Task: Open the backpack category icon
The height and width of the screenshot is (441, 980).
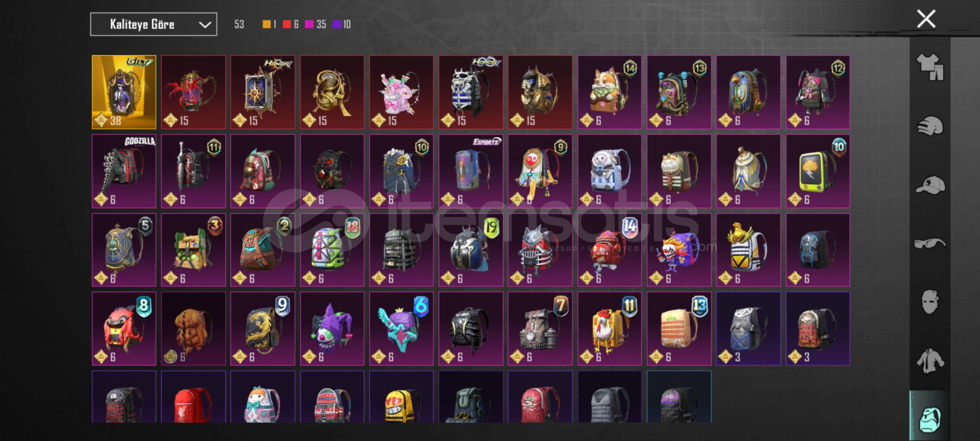Action: tap(930, 419)
